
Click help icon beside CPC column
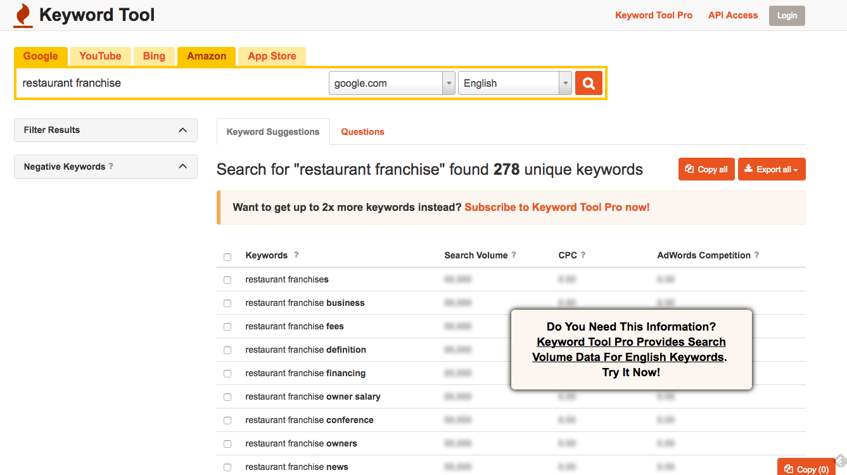[583, 256]
